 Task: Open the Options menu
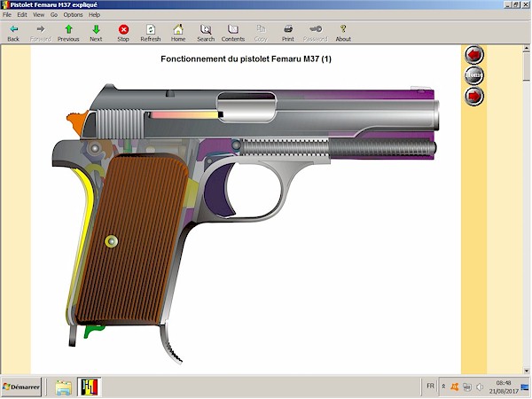tap(73, 15)
